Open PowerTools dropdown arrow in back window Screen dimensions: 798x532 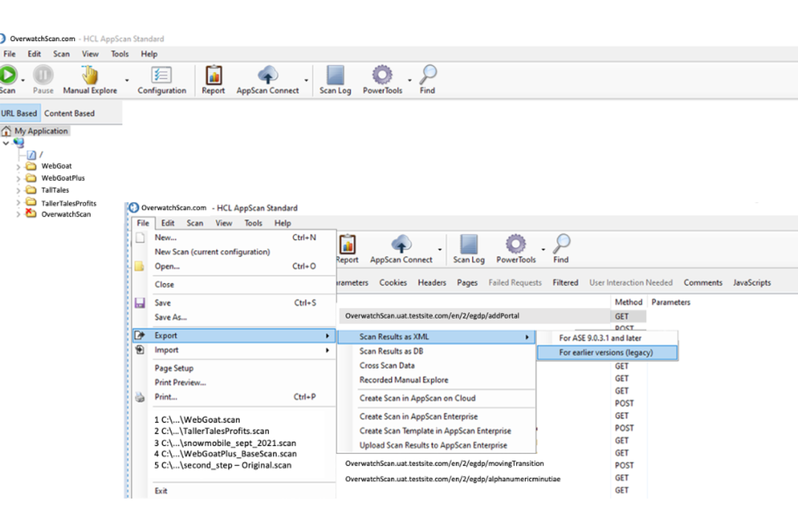tap(410, 80)
